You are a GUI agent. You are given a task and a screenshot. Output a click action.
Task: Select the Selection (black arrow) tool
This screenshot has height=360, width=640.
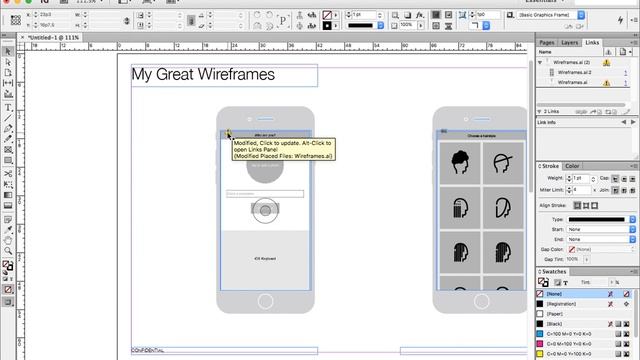click(x=8, y=51)
